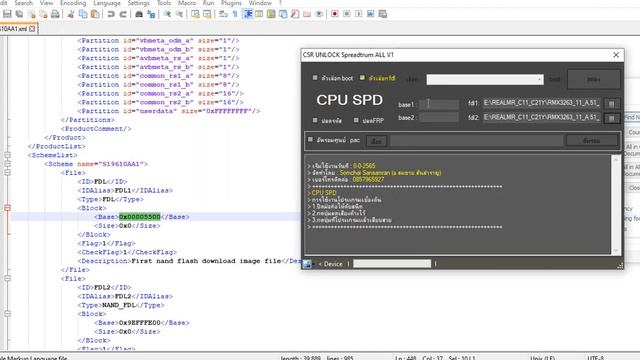
Task: Click the Stop recording macro icon
Action: [347, 14]
